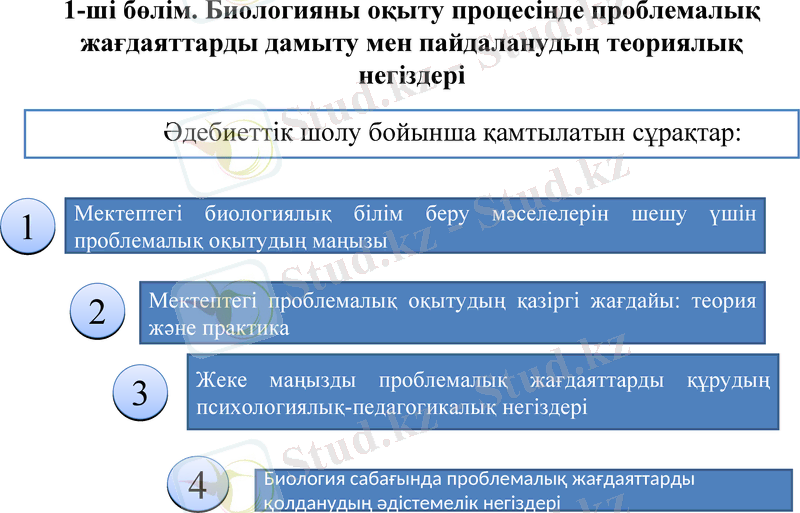Image resolution: width=800 pixels, height=513 pixels.
Task: Select the numbered circle 2 icon
Action: (97, 312)
